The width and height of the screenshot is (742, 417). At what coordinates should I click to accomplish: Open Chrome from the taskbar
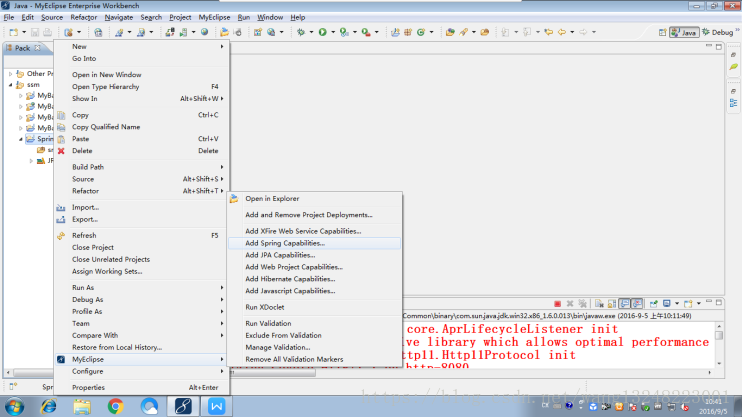[115, 406]
